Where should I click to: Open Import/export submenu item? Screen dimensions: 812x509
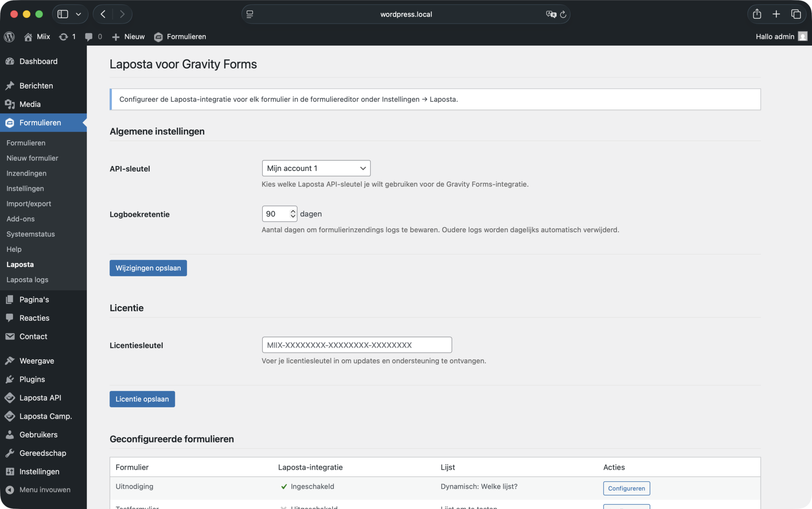click(x=29, y=203)
